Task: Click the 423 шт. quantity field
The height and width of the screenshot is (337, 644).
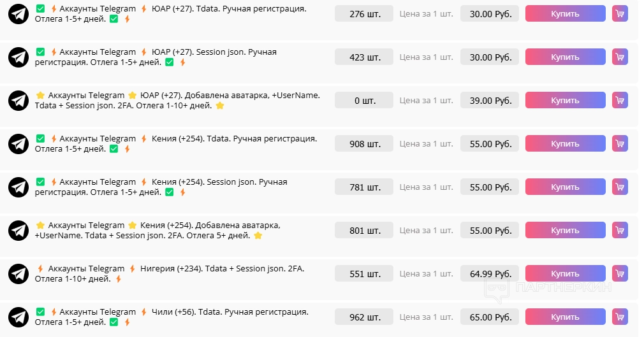Action: (364, 57)
